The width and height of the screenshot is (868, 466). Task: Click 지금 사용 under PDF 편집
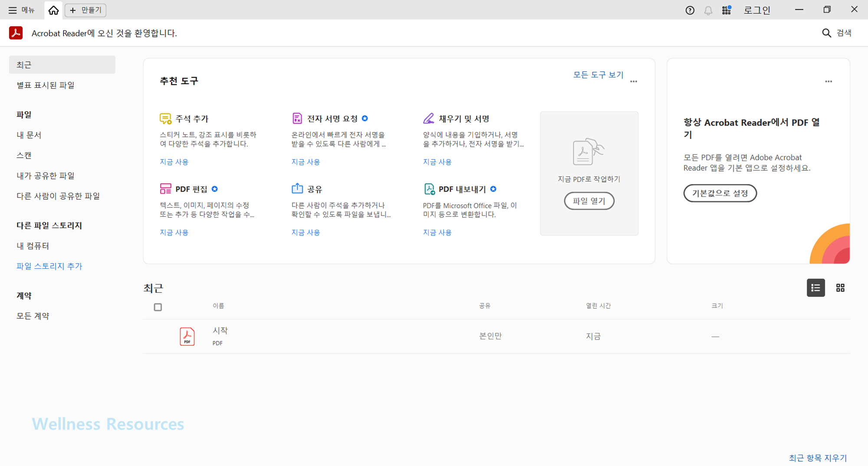tap(174, 233)
